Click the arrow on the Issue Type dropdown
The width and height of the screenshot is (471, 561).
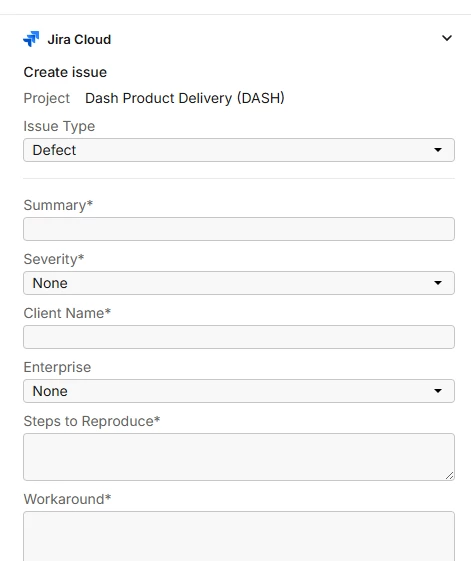click(438, 150)
